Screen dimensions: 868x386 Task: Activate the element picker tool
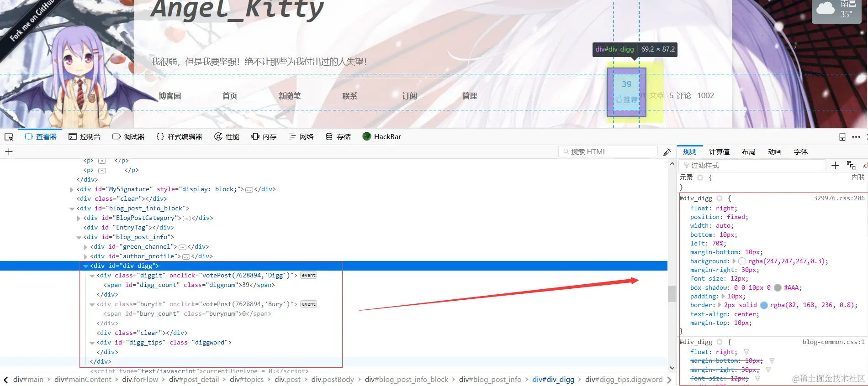[x=9, y=137]
